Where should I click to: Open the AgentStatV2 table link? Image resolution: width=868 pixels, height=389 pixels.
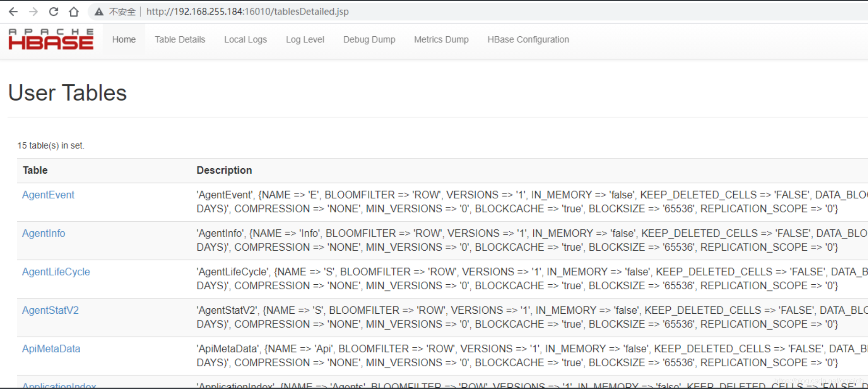50,311
